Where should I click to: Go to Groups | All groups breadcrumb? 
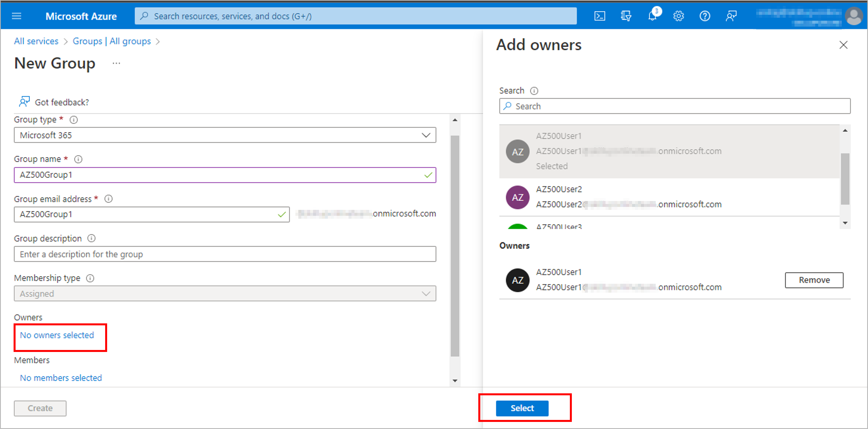112,41
